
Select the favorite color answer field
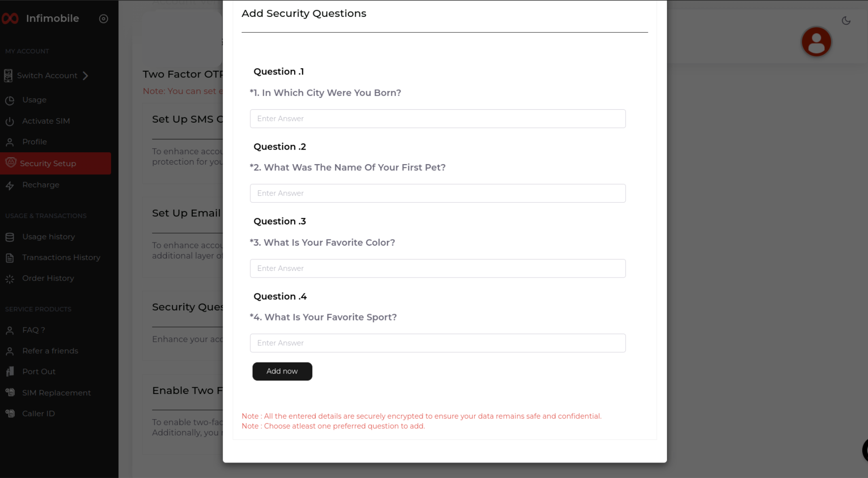pyautogui.click(x=438, y=269)
